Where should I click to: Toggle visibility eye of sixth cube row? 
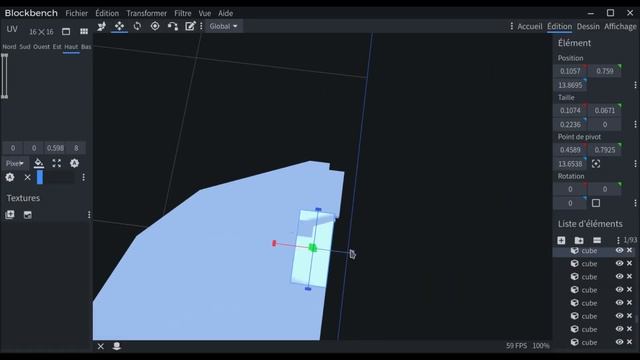coord(619,316)
